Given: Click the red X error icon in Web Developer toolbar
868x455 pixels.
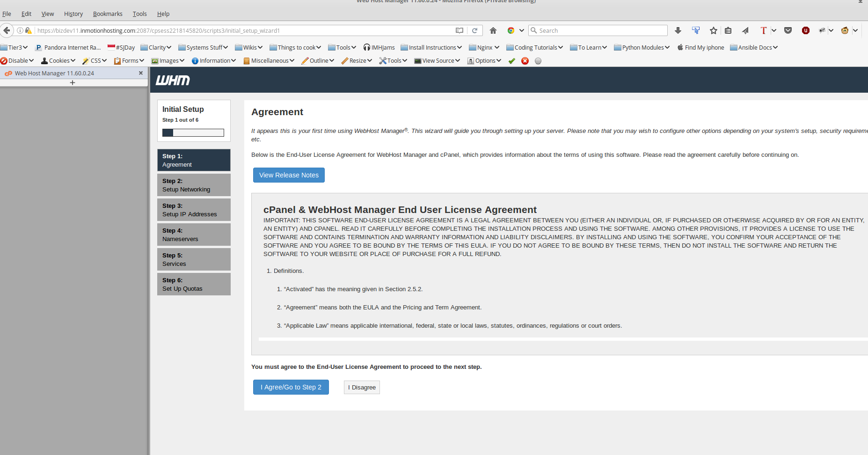Looking at the screenshot, I should [525, 61].
